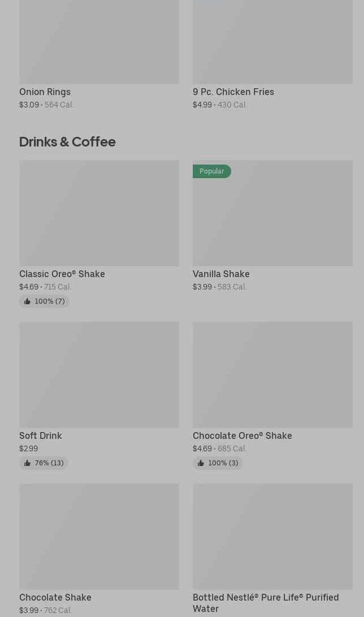364x617 pixels.
Task: Click thumbs-up rating icon under Soft Drink
Action: click(27, 463)
